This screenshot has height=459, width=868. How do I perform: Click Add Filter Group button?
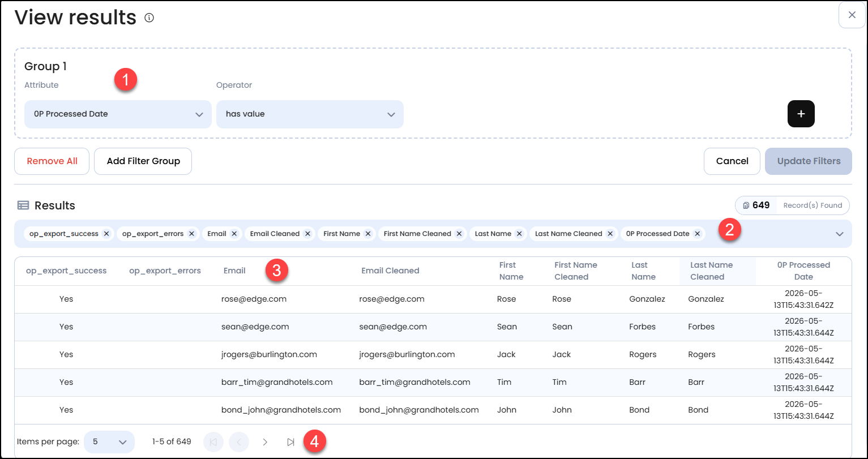pos(143,161)
